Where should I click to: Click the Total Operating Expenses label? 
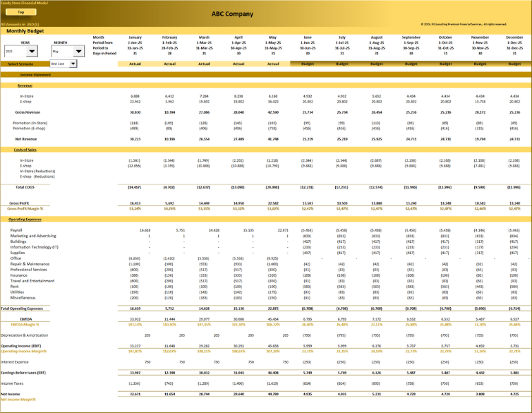[x=22, y=308]
